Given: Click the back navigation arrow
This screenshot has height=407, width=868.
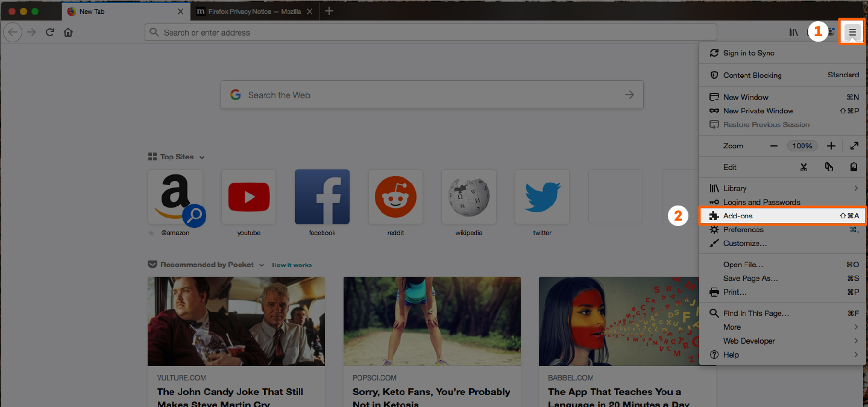Looking at the screenshot, I should click(12, 32).
